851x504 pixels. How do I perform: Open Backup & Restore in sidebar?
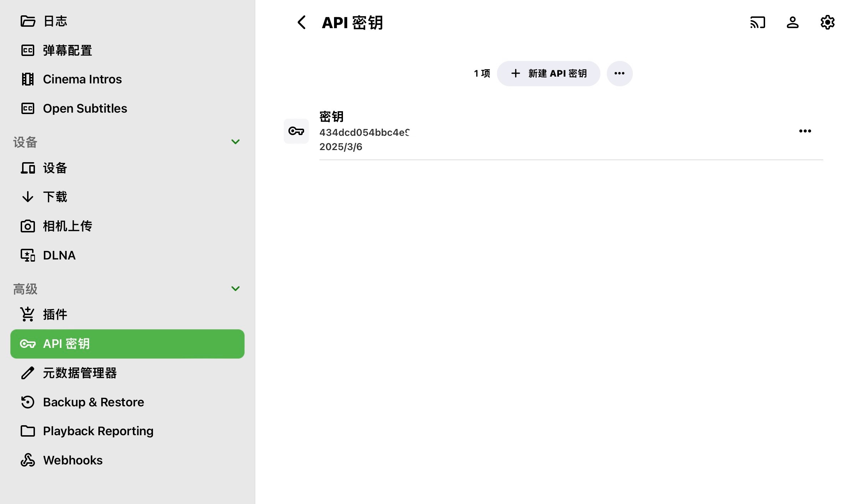coord(93,402)
